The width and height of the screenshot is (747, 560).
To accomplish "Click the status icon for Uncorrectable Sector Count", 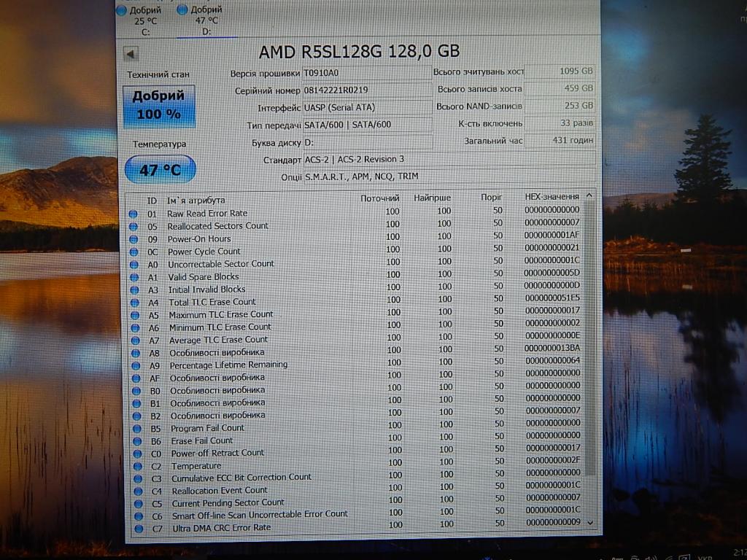I will click(134, 265).
